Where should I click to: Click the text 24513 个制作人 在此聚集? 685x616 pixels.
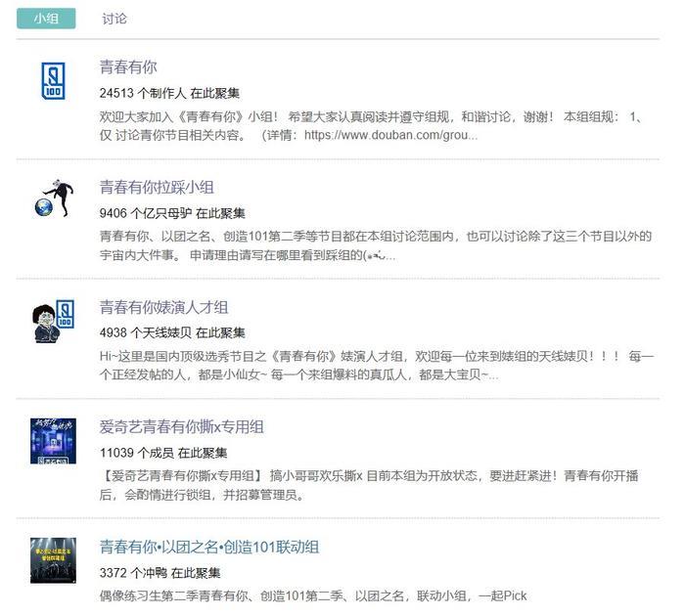[x=169, y=93]
